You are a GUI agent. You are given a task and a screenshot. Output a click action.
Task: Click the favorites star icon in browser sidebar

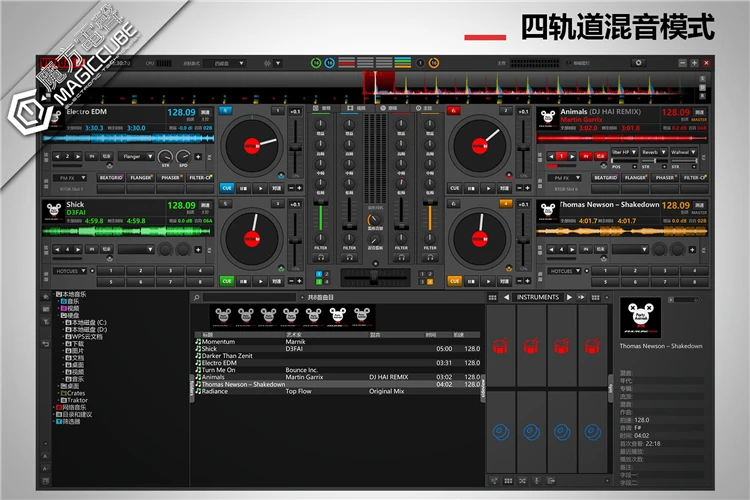[45, 297]
